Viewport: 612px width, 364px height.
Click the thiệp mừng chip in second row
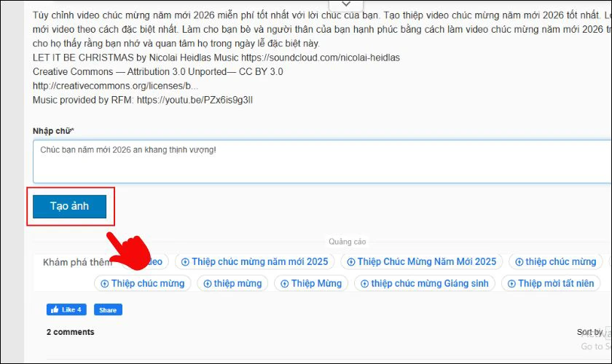tap(233, 283)
